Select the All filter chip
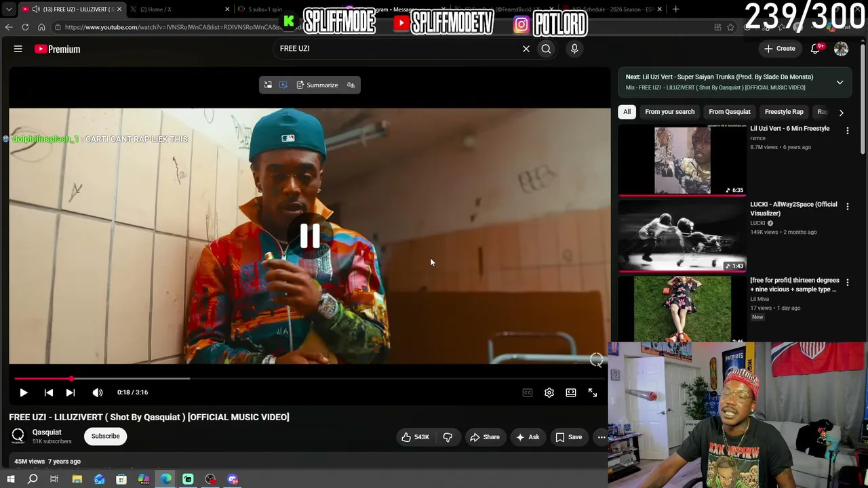 click(627, 112)
